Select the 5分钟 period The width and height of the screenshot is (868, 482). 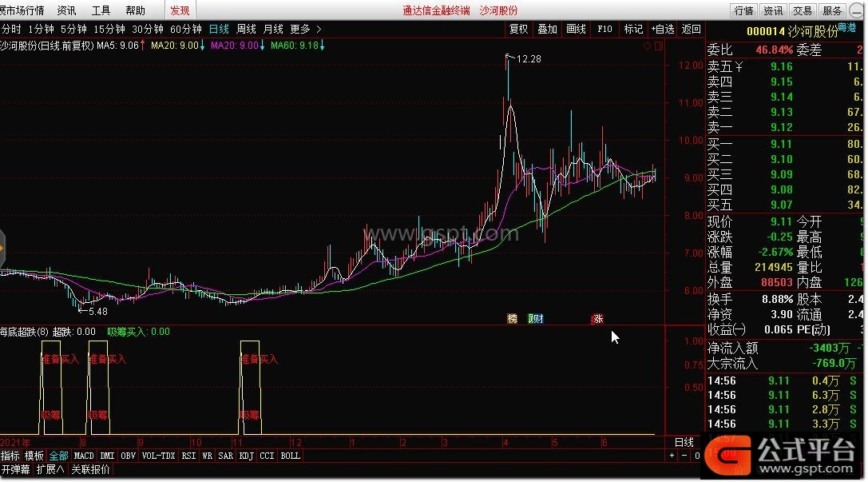(73, 29)
